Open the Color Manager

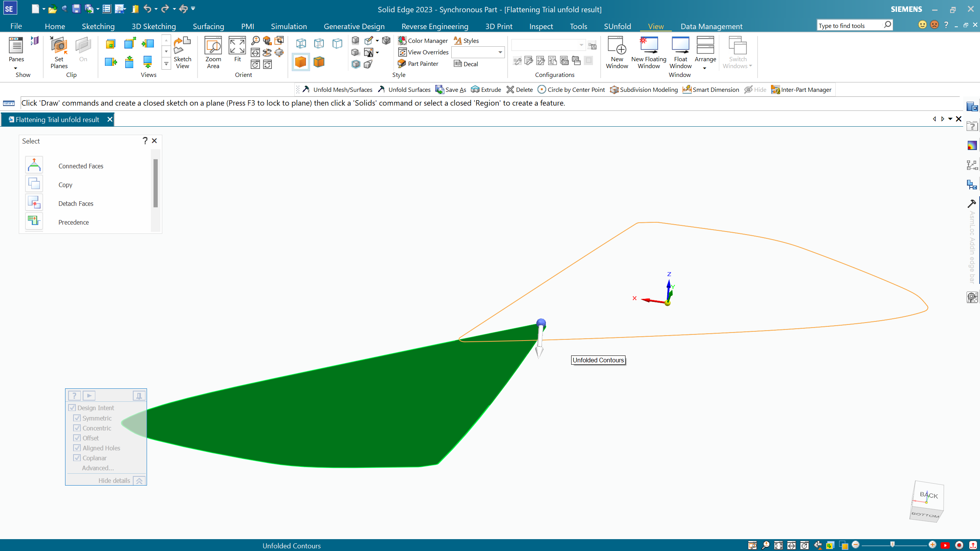pyautogui.click(x=423, y=41)
